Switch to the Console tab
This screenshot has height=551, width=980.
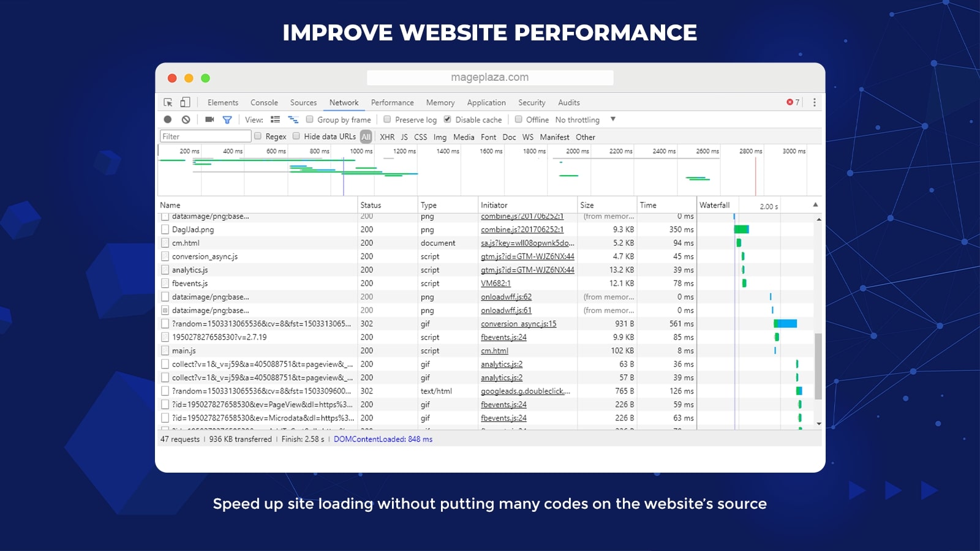(x=264, y=102)
